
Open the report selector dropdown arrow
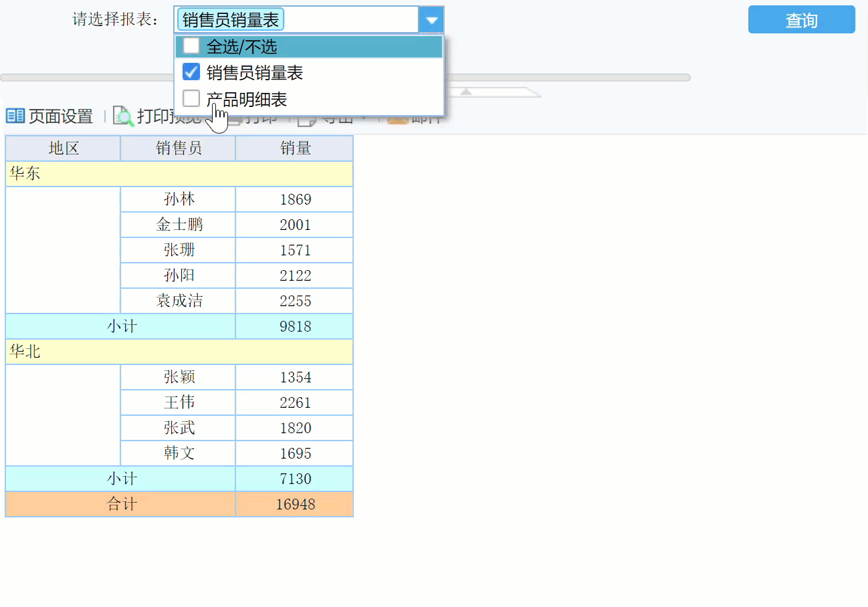tap(431, 19)
